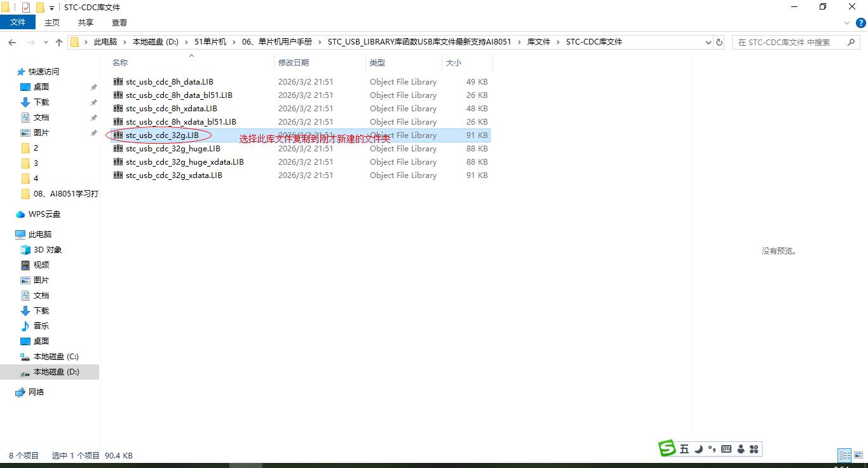Open the 音乐 folder
The height and width of the screenshot is (468, 868).
41,326
